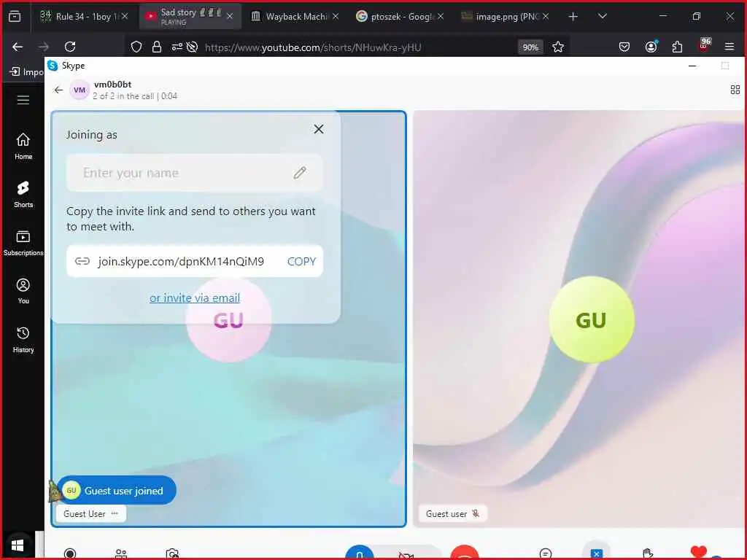The width and height of the screenshot is (747, 560).
Task: Go forward in the browser
Action: pyautogui.click(x=44, y=47)
